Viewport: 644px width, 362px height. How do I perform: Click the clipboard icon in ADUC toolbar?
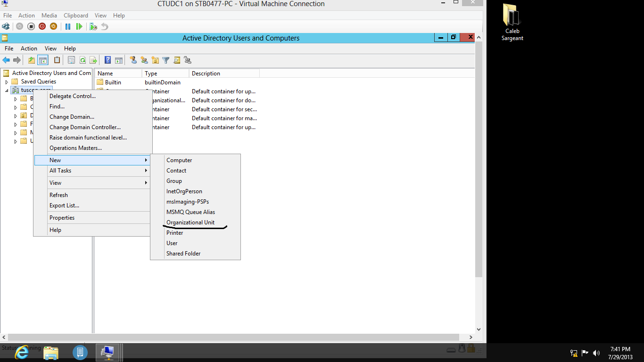coord(57,60)
